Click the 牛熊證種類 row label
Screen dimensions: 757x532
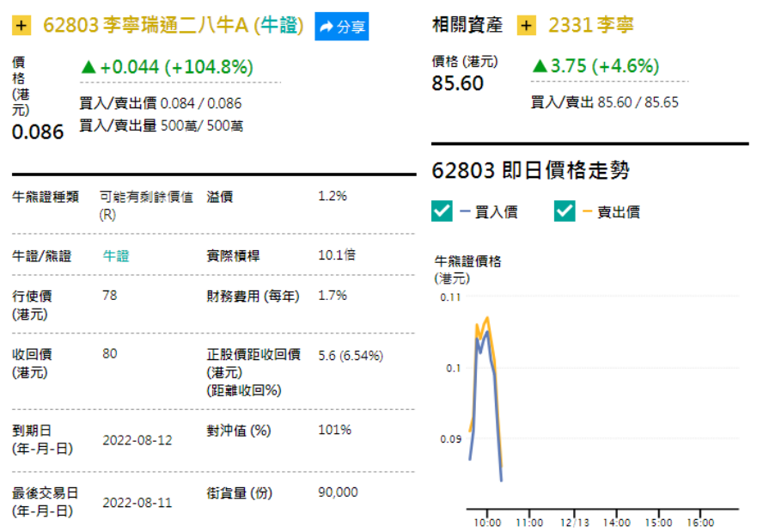point(46,197)
